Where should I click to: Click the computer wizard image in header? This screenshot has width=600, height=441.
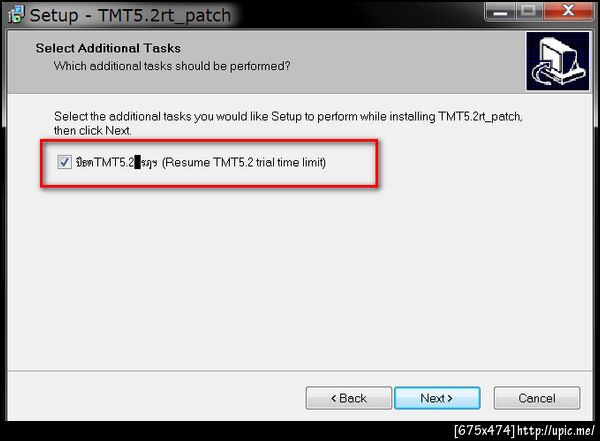pyautogui.click(x=558, y=61)
